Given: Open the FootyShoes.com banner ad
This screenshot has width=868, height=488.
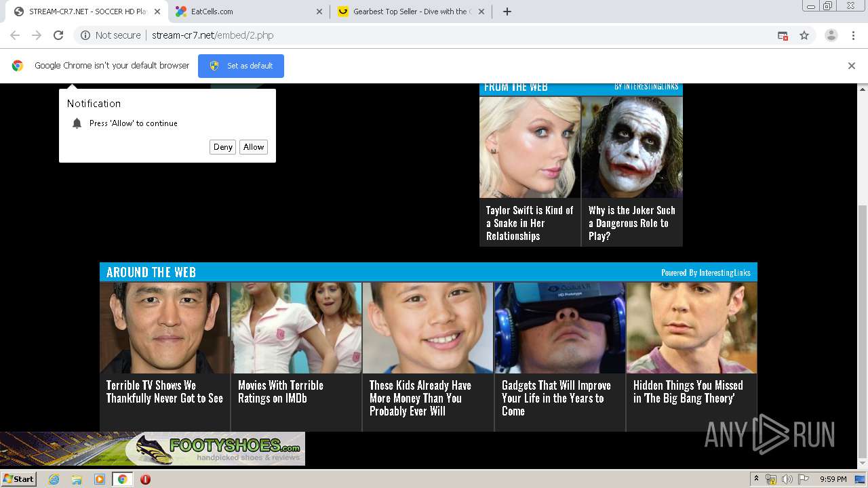Looking at the screenshot, I should [x=153, y=449].
